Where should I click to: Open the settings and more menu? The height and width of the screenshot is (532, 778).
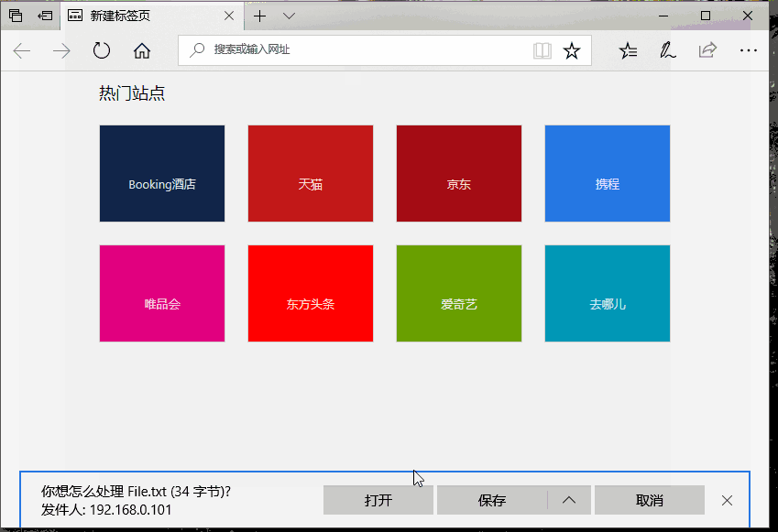coord(749,50)
